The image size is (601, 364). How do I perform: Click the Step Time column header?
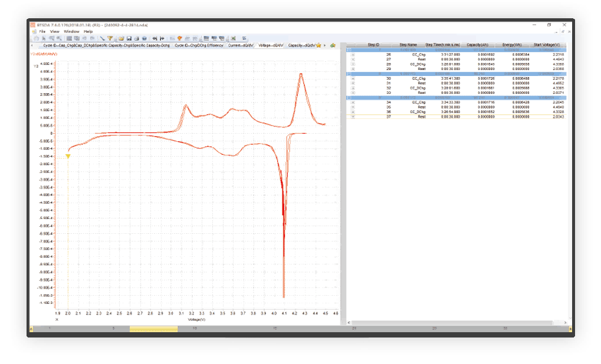442,45
